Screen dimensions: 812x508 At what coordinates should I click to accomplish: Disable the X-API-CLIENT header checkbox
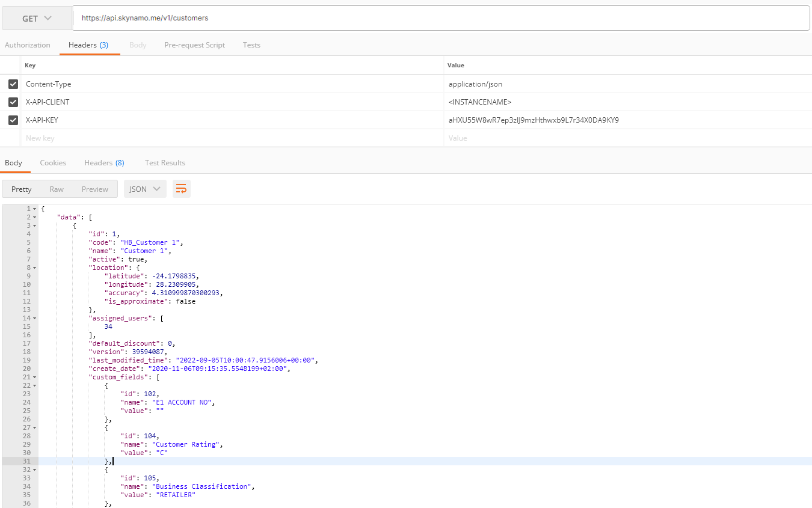(13, 102)
